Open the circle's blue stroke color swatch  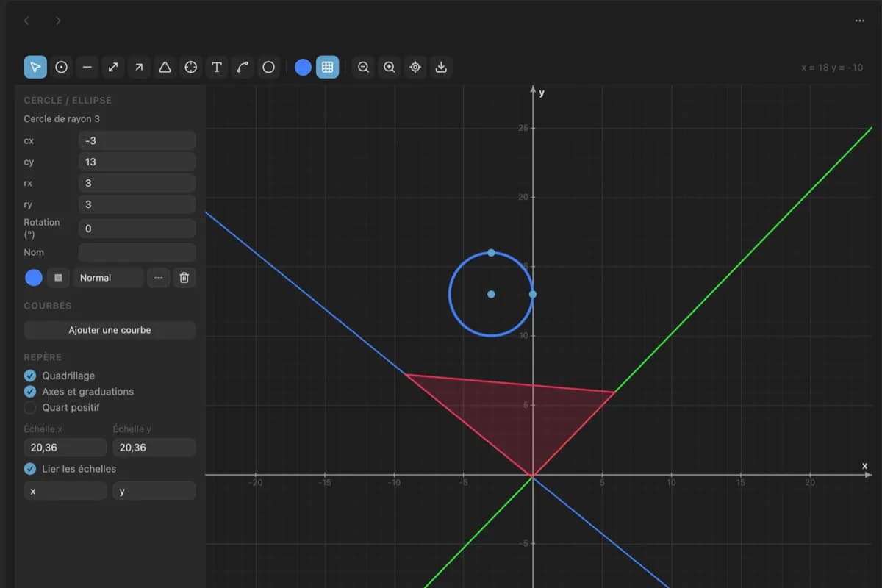[34, 278]
